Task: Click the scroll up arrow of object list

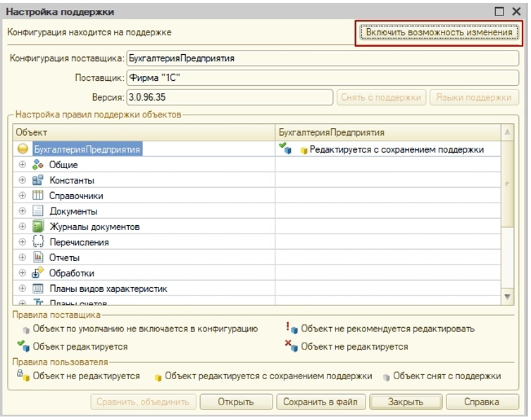Action: 507,132
